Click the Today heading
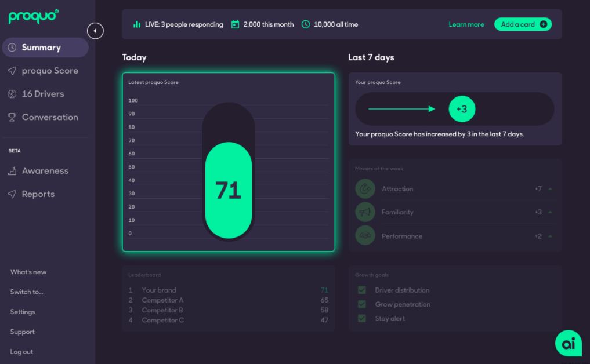 (x=134, y=57)
